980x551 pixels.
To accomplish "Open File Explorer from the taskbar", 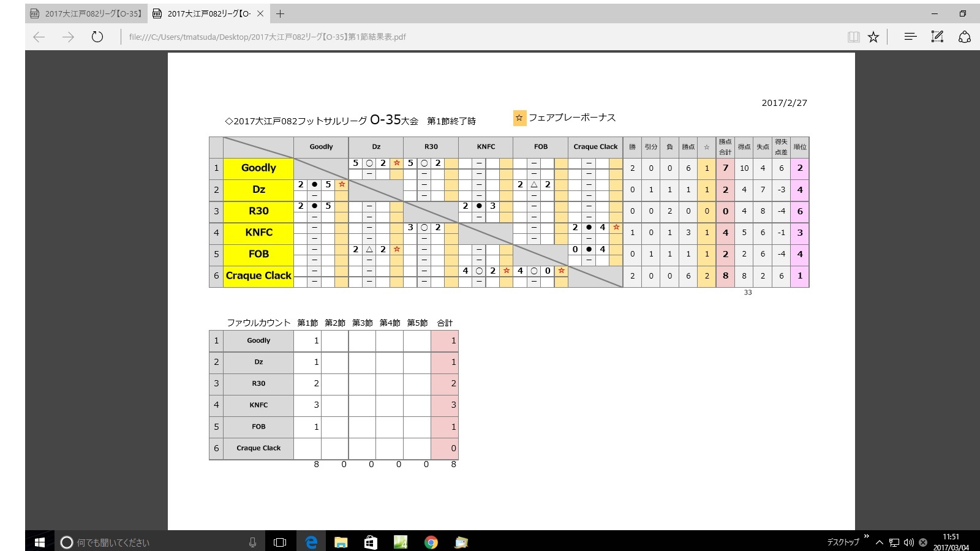I will coord(341,542).
